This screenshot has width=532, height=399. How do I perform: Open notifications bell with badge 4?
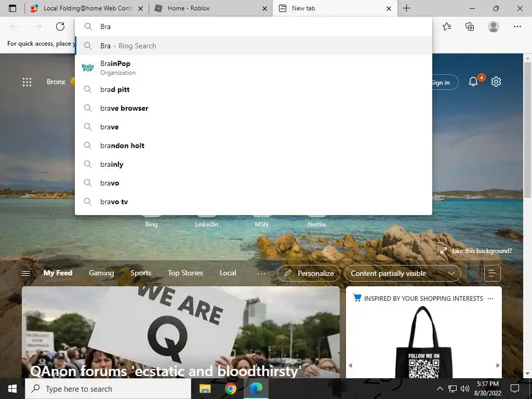tap(473, 82)
